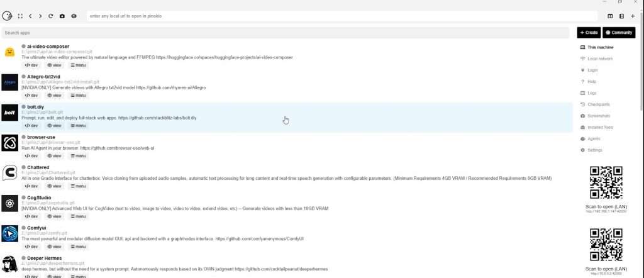Go forward with the right arrow

pyautogui.click(x=40, y=16)
